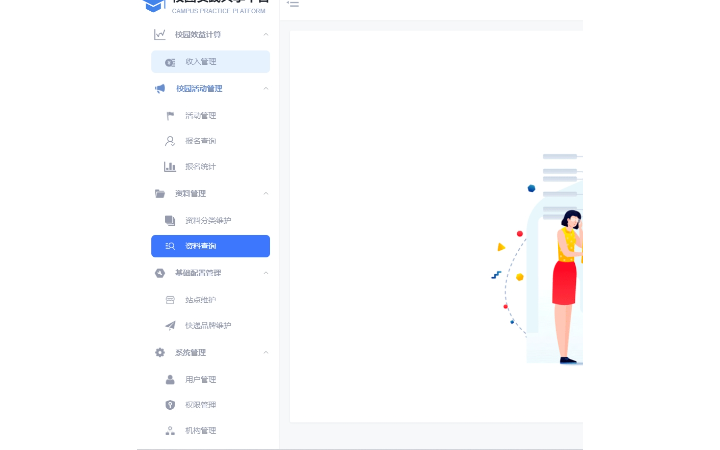Click the person icon for 报名查询
Image resolution: width=720 pixels, height=450 pixels.
click(170, 141)
